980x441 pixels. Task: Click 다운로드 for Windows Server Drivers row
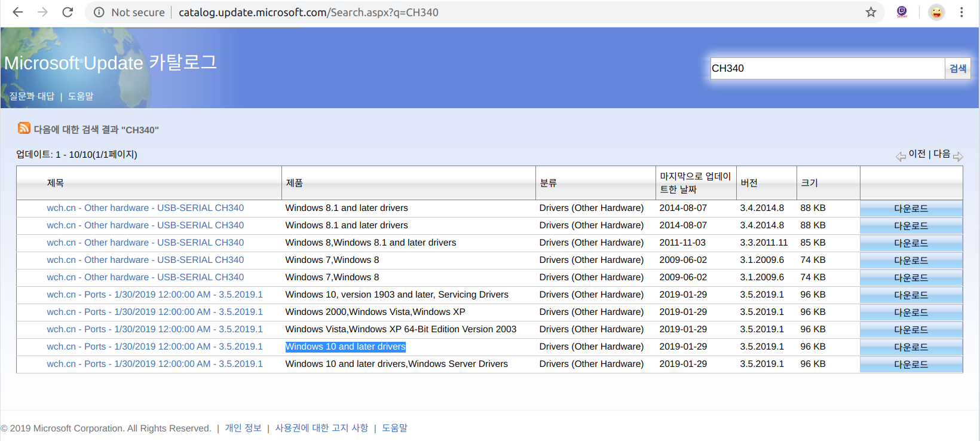tap(911, 365)
